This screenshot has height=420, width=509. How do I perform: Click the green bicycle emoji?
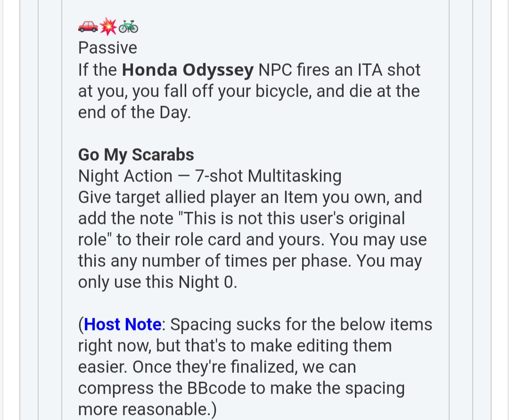pos(128,27)
